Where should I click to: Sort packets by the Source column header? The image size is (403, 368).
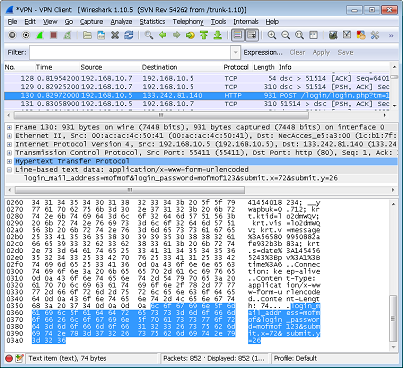point(91,67)
